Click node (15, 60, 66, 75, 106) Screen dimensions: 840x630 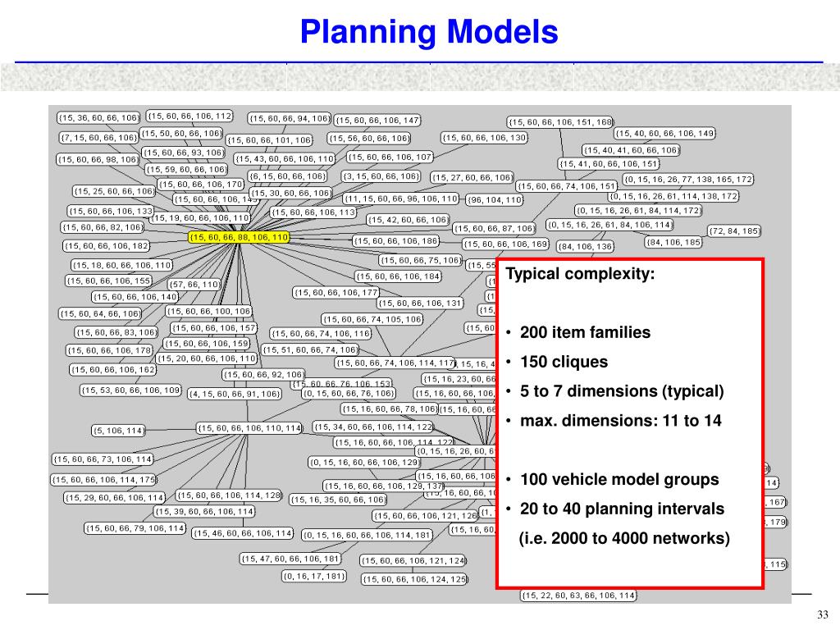point(421,260)
